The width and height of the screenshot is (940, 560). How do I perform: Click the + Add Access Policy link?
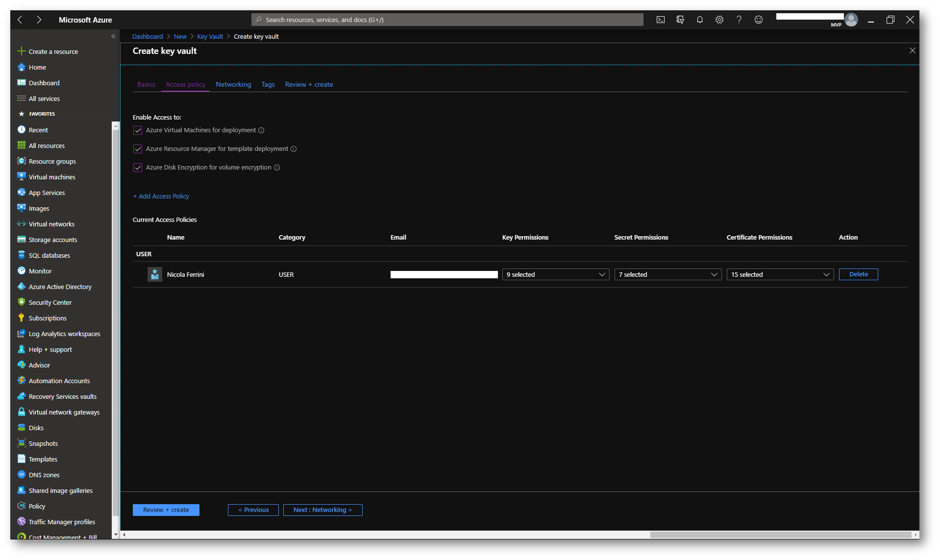(161, 196)
